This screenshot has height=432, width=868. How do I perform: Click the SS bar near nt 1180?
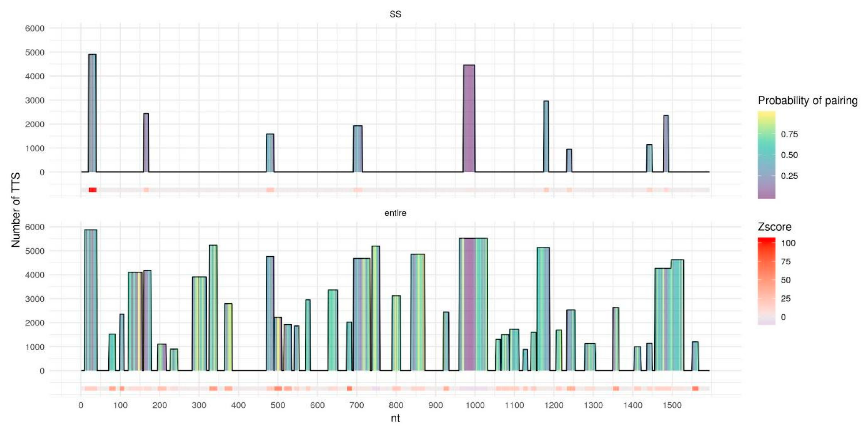(x=546, y=136)
